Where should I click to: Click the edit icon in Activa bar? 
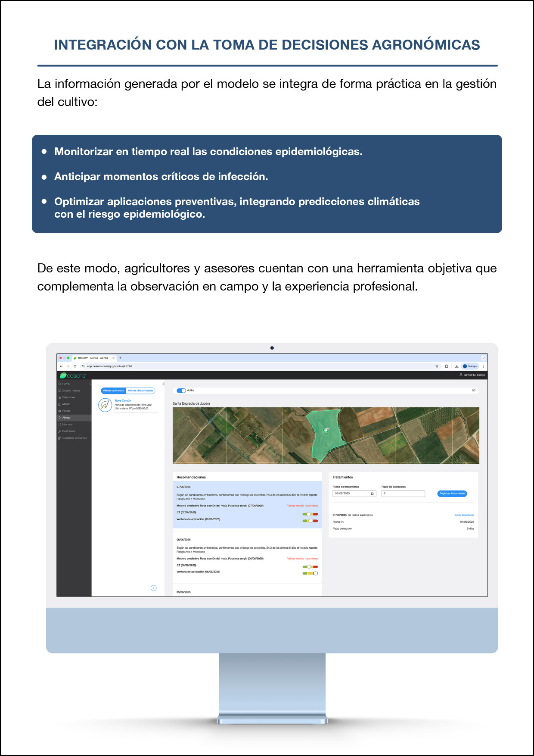pyautogui.click(x=474, y=390)
